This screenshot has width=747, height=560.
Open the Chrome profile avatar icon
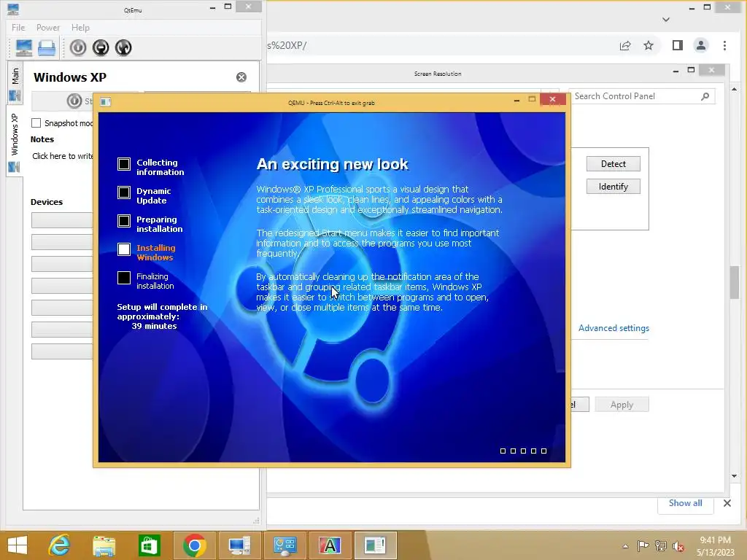pyautogui.click(x=701, y=46)
